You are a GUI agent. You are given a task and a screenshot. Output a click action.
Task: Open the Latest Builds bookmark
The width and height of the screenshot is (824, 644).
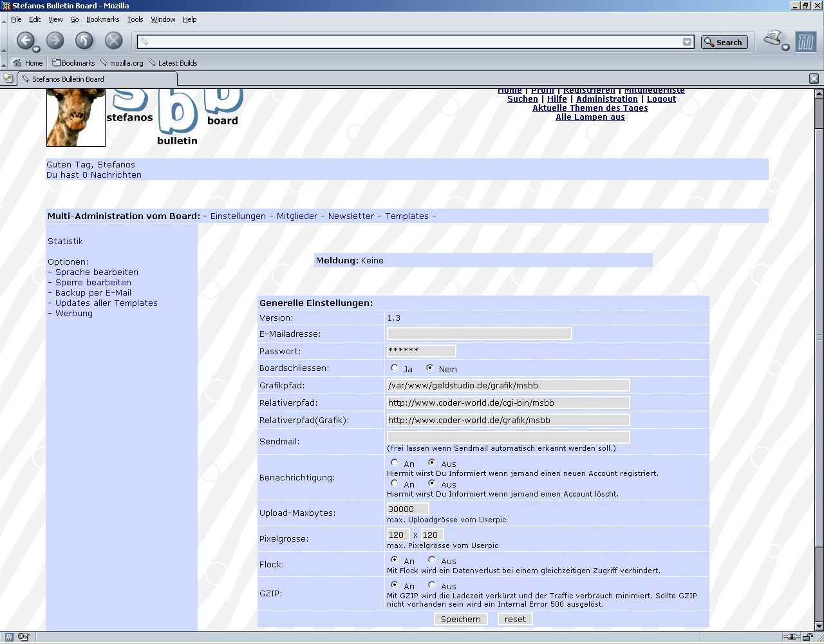[173, 63]
